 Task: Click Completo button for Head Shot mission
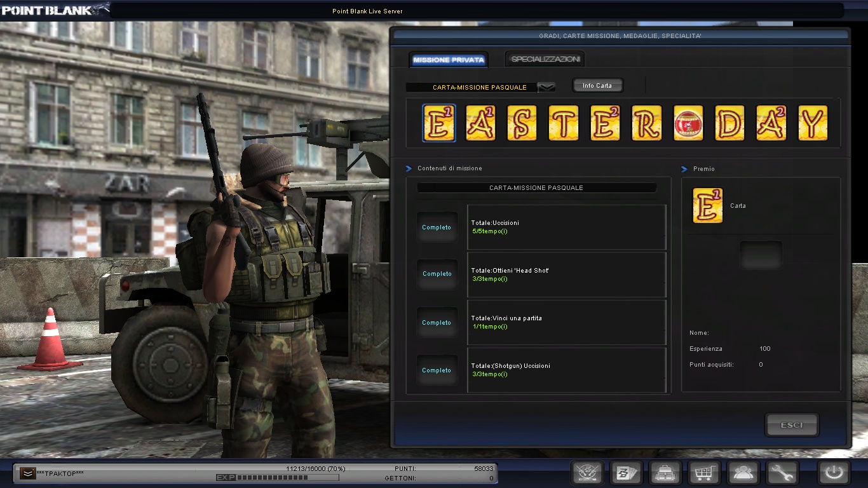[437, 274]
